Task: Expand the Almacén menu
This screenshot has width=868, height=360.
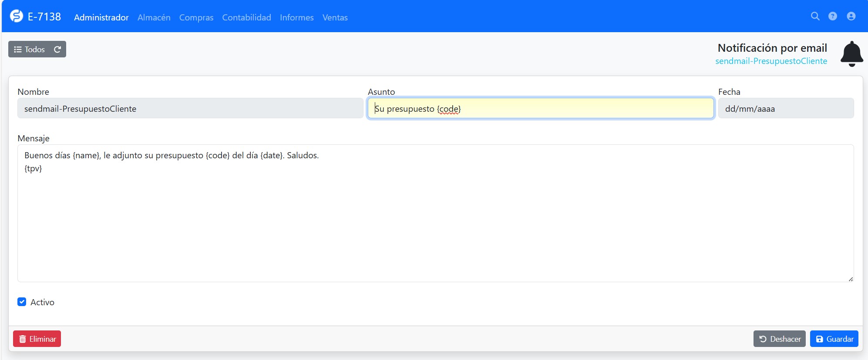Action: tap(154, 17)
